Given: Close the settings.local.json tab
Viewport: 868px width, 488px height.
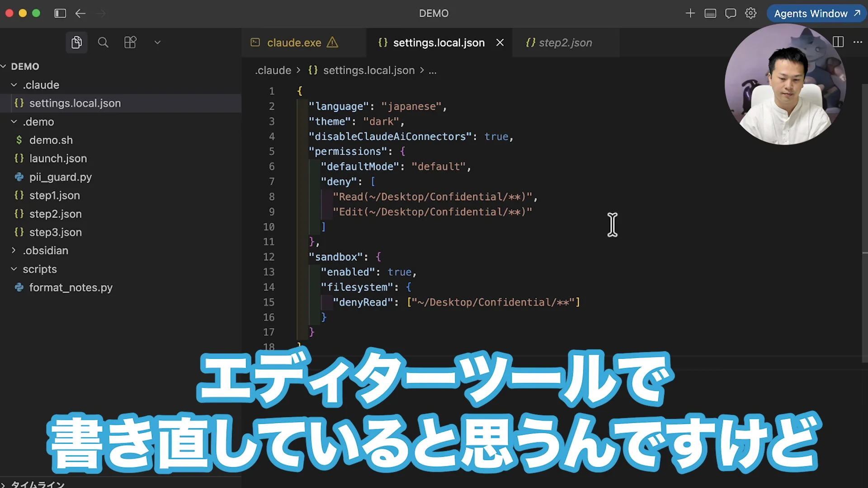Looking at the screenshot, I should coord(500,42).
